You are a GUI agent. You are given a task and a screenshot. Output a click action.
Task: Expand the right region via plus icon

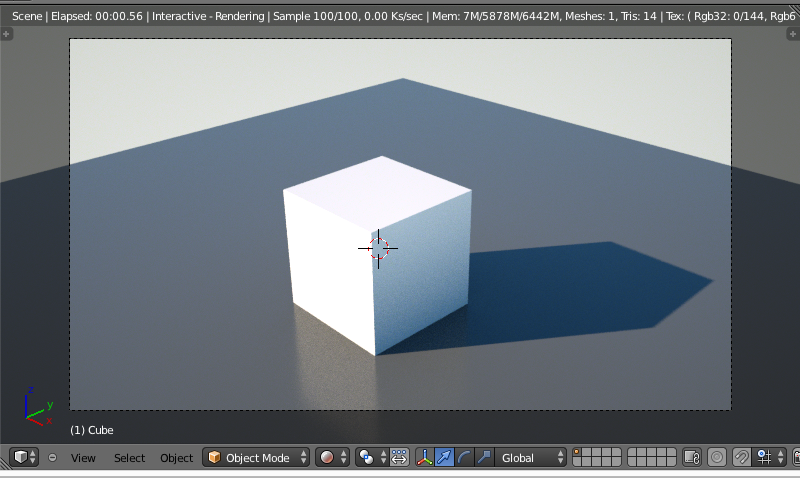[x=792, y=34]
